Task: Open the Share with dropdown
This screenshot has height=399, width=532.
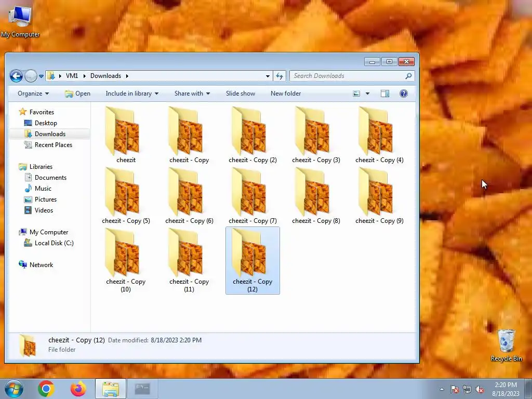Action: coord(192,94)
